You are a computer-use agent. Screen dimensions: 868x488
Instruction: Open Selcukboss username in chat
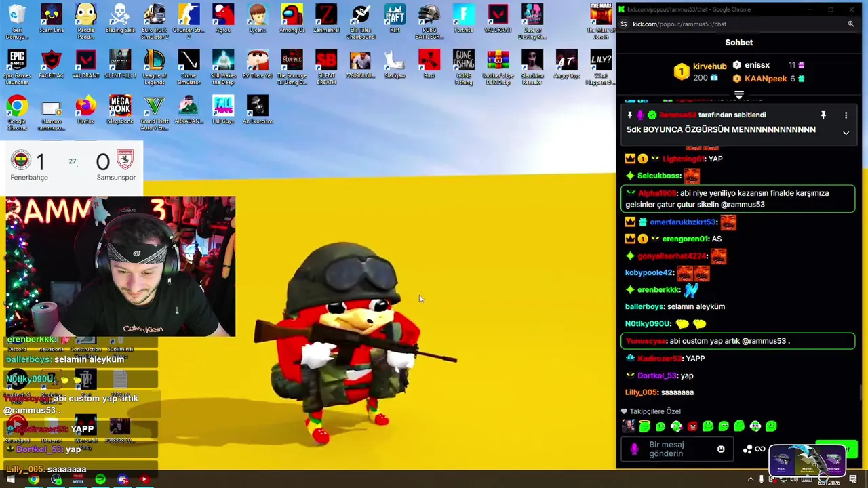tap(658, 176)
